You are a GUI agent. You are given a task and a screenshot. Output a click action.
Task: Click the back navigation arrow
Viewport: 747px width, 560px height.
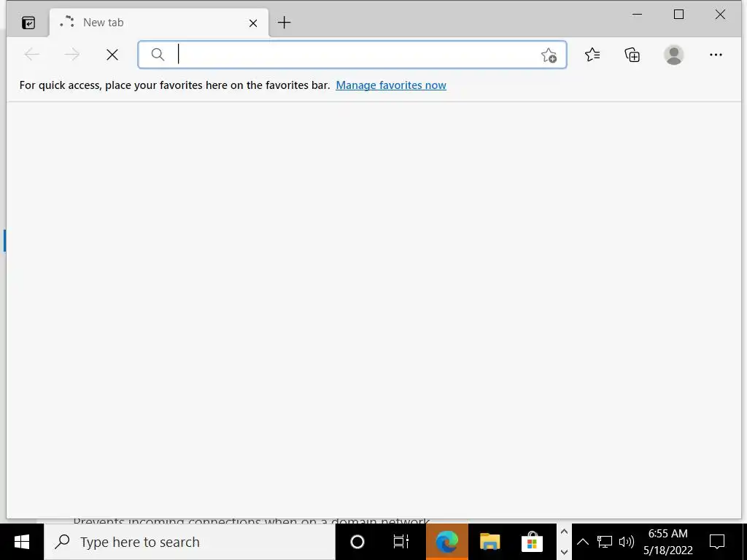(x=32, y=55)
